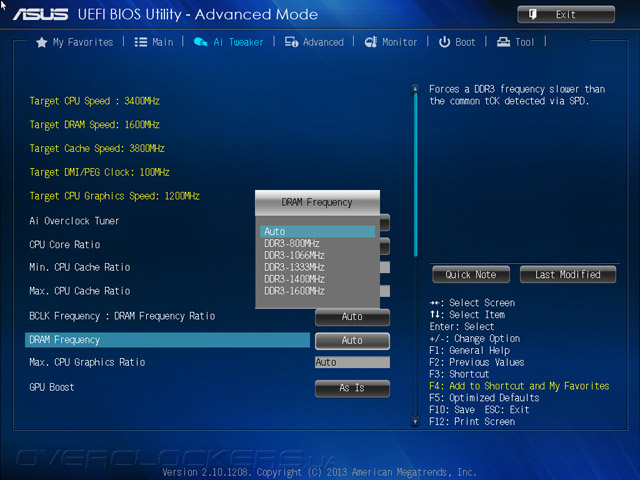640x480 pixels.
Task: Switch to the Boot tab
Action: point(457,42)
